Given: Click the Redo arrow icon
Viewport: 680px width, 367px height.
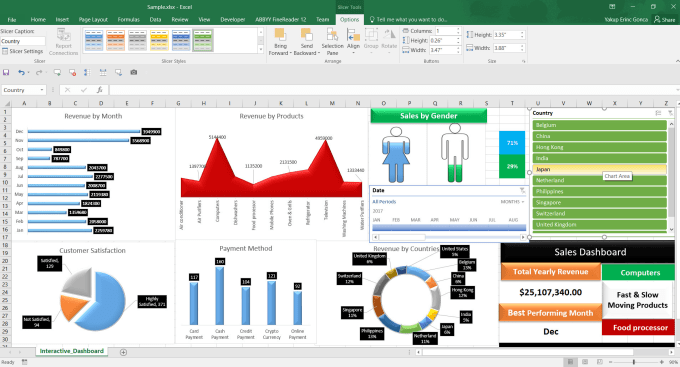Looking at the screenshot, I should point(38,72).
